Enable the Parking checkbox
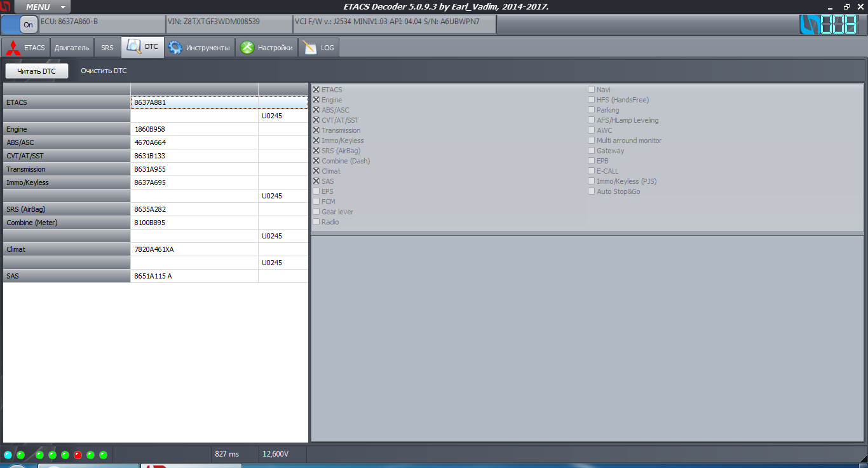The image size is (868, 468). click(x=592, y=110)
